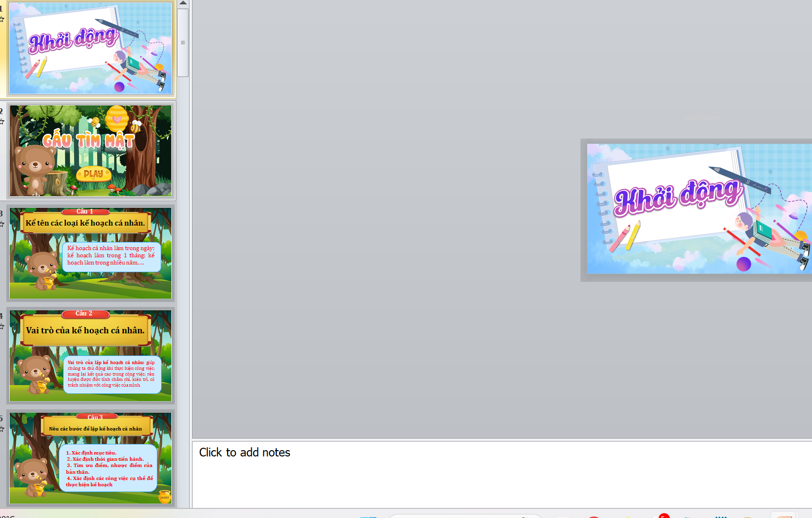Click the animation star icon beside slide 2
This screenshot has width=812, height=518.
click(2, 122)
